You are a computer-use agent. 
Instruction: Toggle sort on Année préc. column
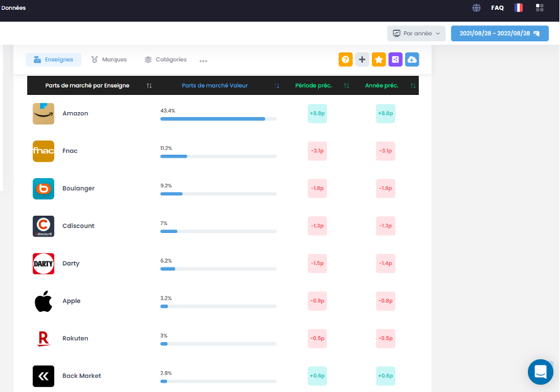(x=413, y=86)
